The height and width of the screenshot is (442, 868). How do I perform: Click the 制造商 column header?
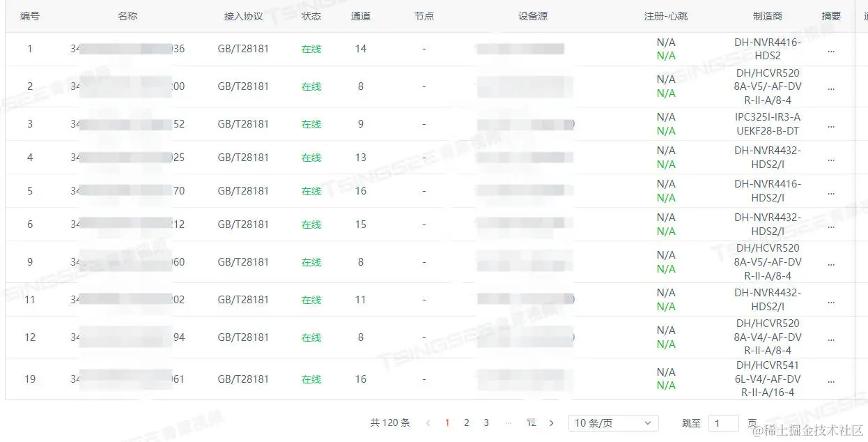coord(768,16)
